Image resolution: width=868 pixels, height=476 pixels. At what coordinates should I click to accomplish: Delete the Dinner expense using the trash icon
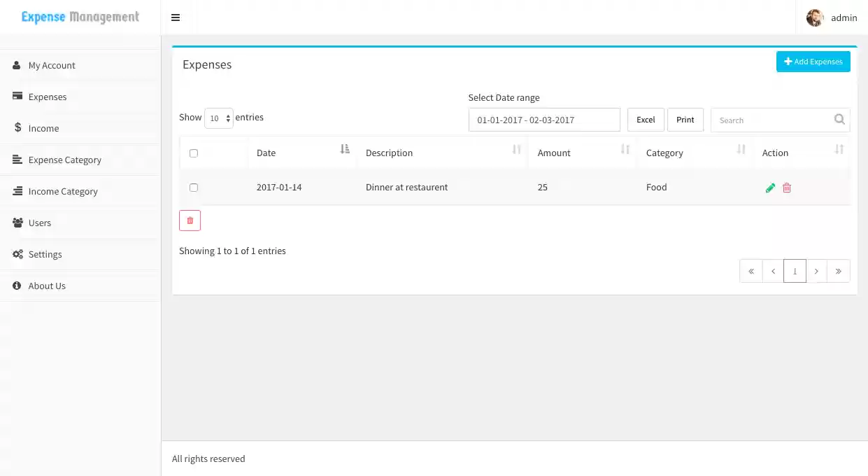point(786,188)
